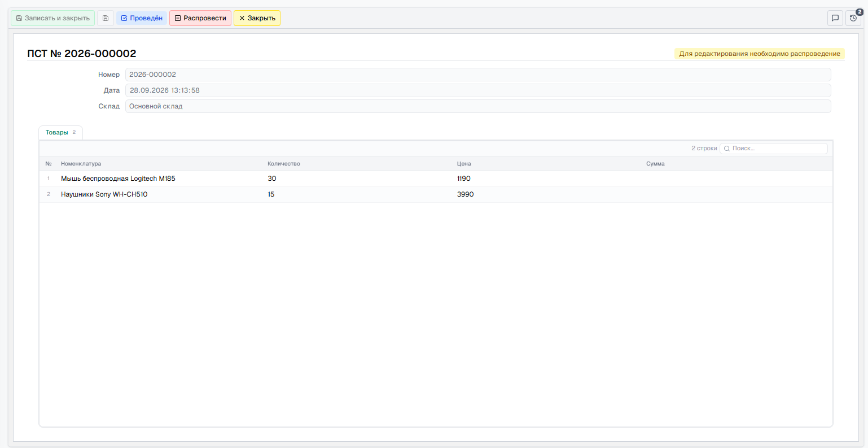Image resolution: width=868 pixels, height=448 pixels.
Task: Click the Записать и закрыть button
Action: (x=53, y=18)
